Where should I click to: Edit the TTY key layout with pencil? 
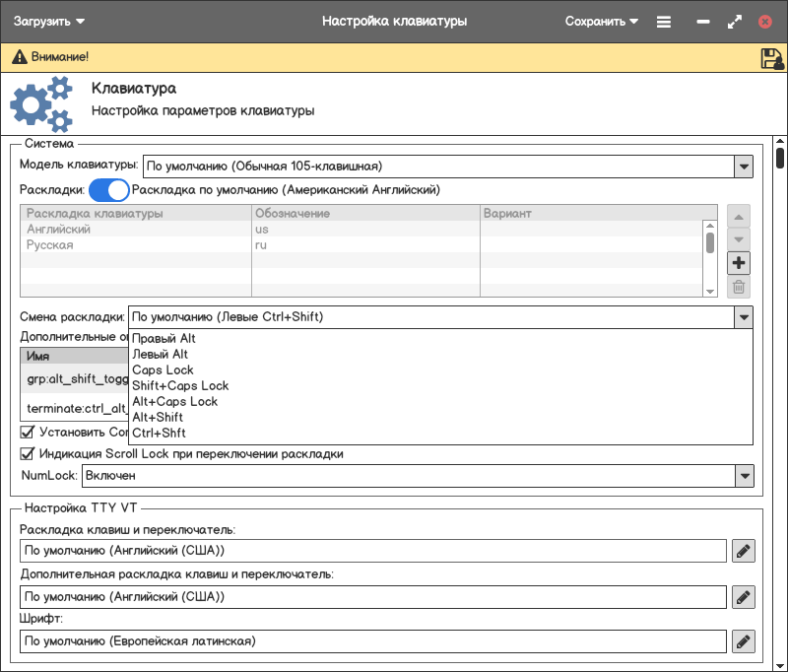click(744, 551)
